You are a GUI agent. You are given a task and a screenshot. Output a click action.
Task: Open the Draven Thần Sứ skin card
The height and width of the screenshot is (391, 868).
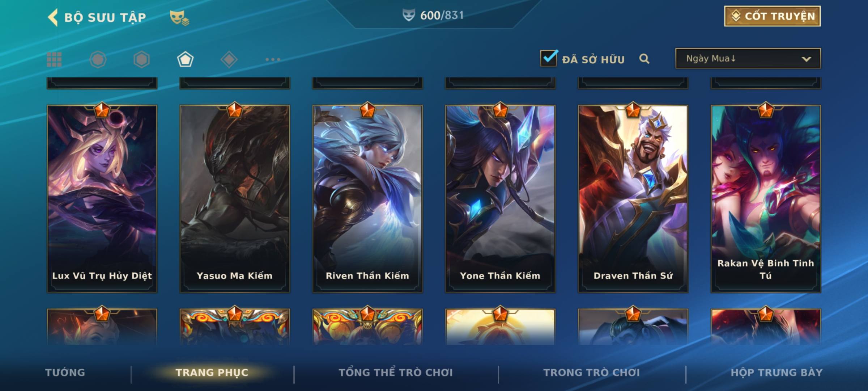coord(633,199)
